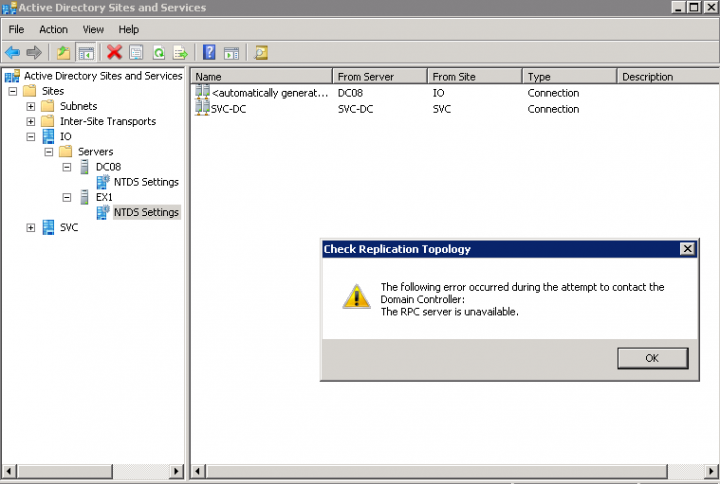Sort by the Type column header
The height and width of the screenshot is (484, 720).
click(569, 76)
